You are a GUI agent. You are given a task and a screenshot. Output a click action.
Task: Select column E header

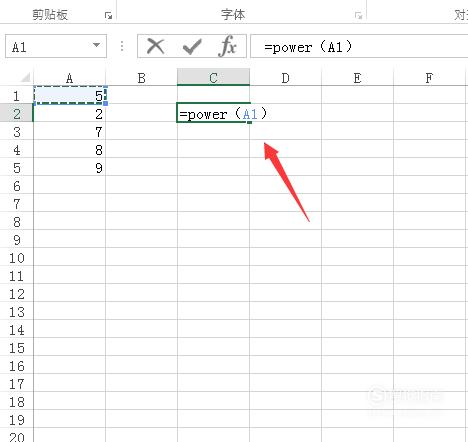[357, 78]
